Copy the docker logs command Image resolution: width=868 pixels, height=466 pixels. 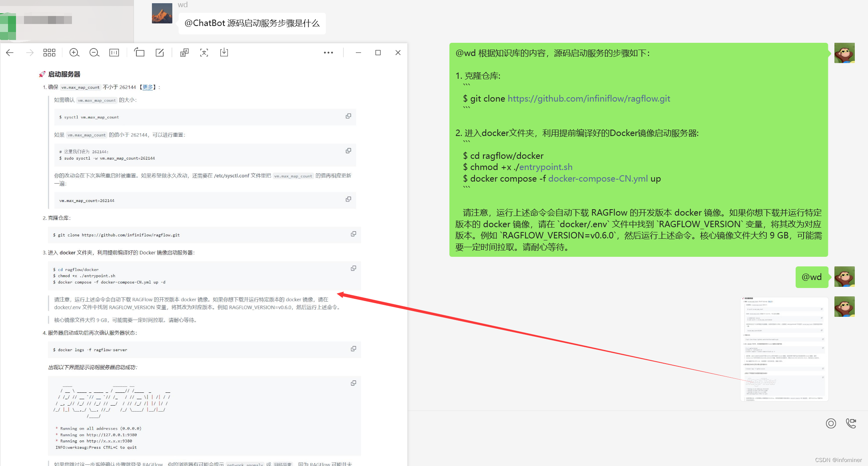[353, 349]
